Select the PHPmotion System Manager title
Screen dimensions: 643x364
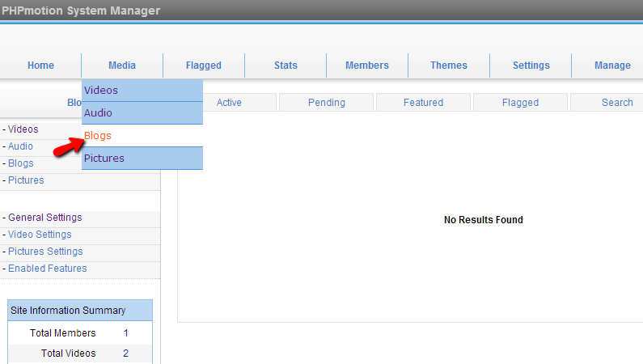point(81,11)
